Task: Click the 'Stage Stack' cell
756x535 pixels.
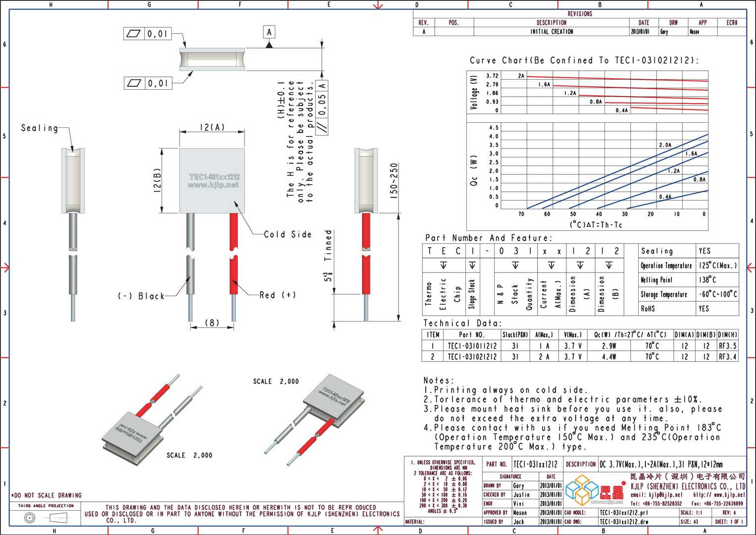Action: (x=472, y=294)
